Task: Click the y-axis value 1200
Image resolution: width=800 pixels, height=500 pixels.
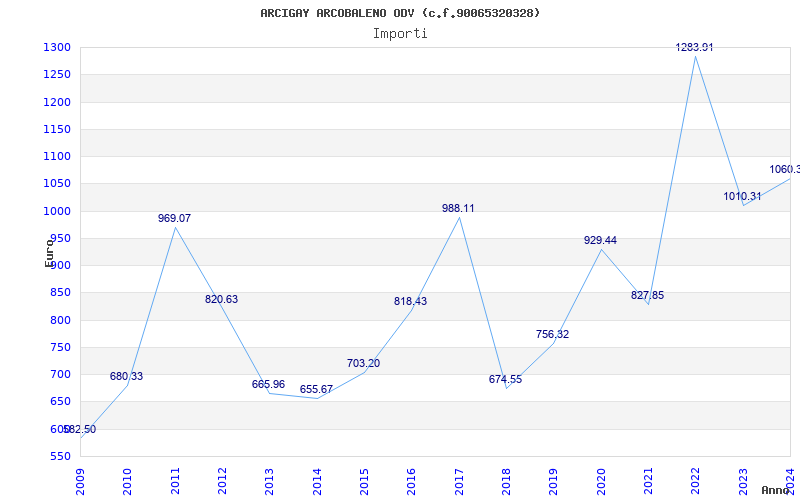Action: pyautogui.click(x=57, y=102)
